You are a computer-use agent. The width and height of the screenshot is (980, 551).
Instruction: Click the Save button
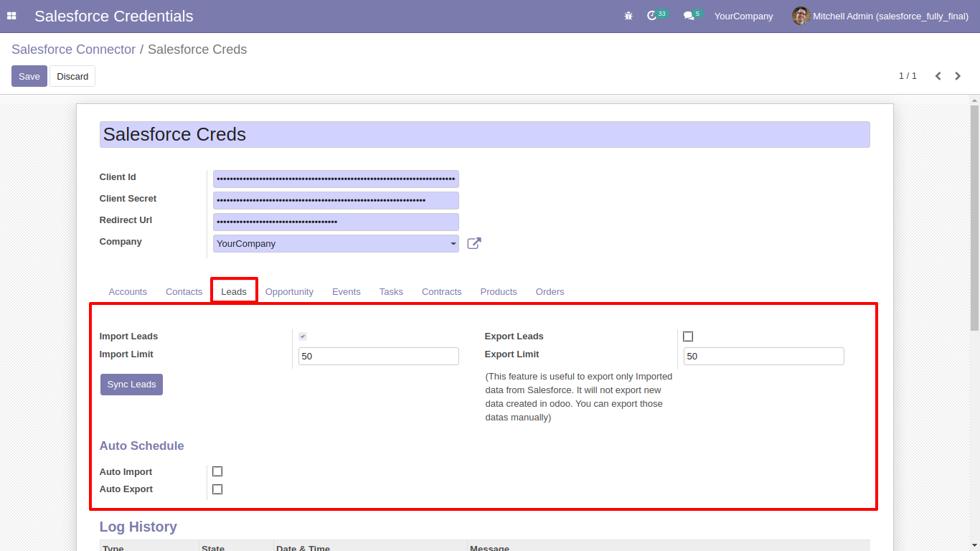coord(29,76)
